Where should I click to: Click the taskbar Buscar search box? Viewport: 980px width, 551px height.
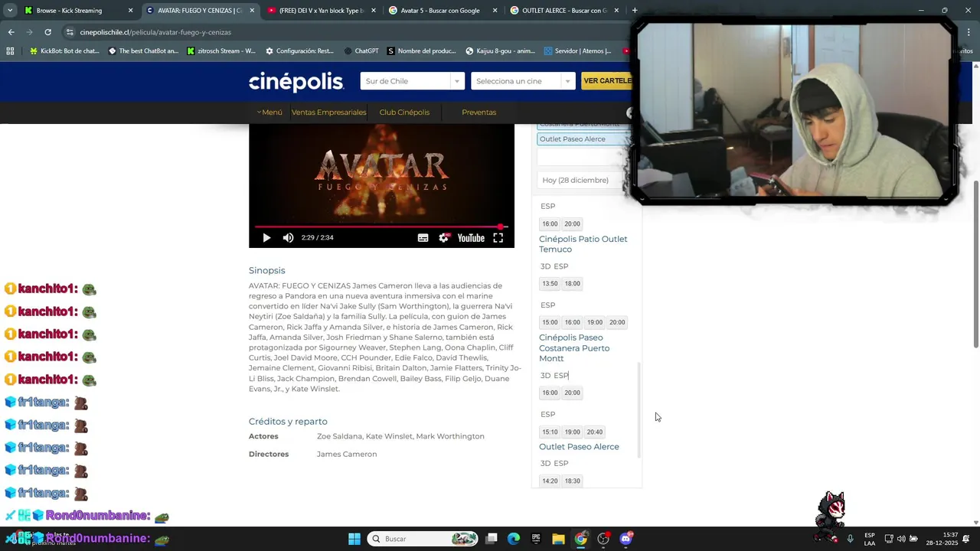click(423, 539)
